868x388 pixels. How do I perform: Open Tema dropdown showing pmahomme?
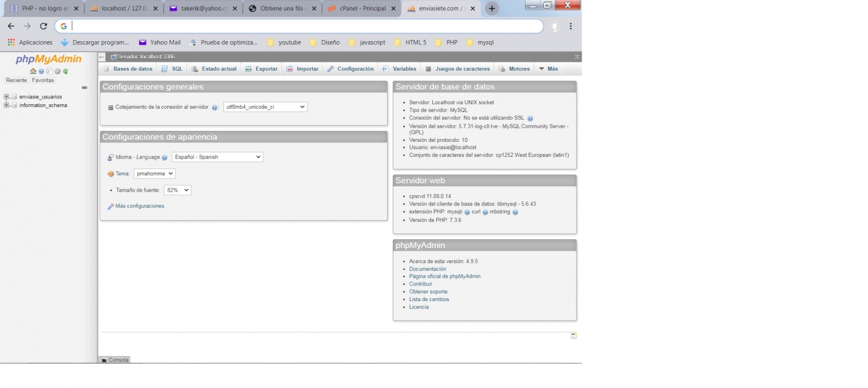(155, 174)
